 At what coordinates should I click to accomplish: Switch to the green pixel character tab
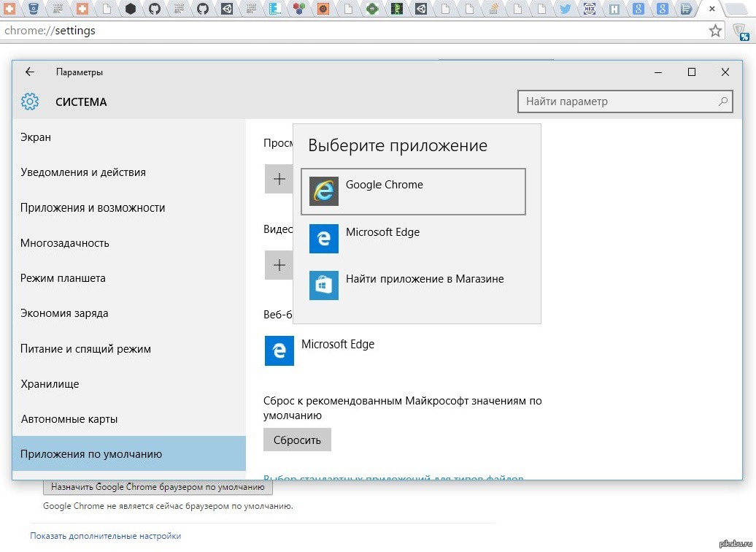[396, 8]
